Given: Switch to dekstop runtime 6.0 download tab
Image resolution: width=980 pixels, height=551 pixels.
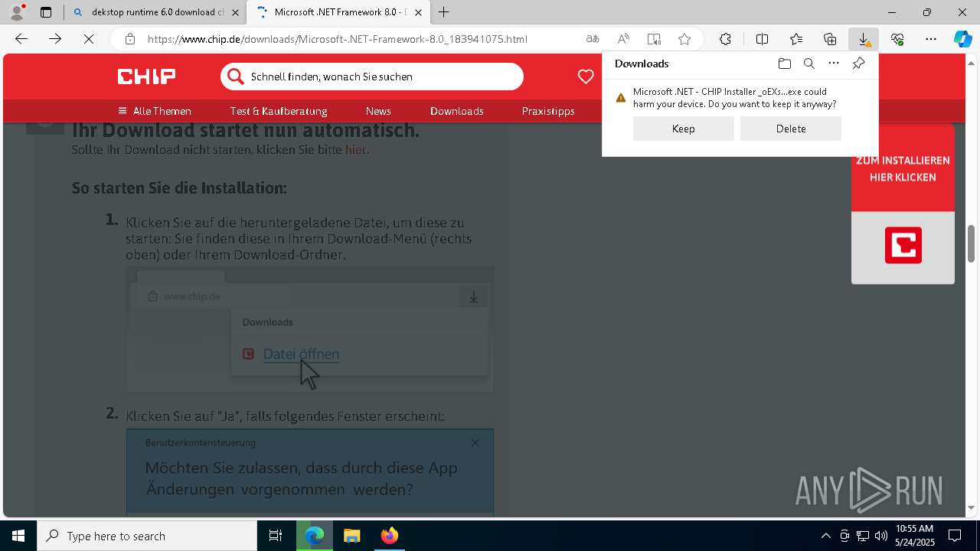Looking at the screenshot, I should pos(155,12).
